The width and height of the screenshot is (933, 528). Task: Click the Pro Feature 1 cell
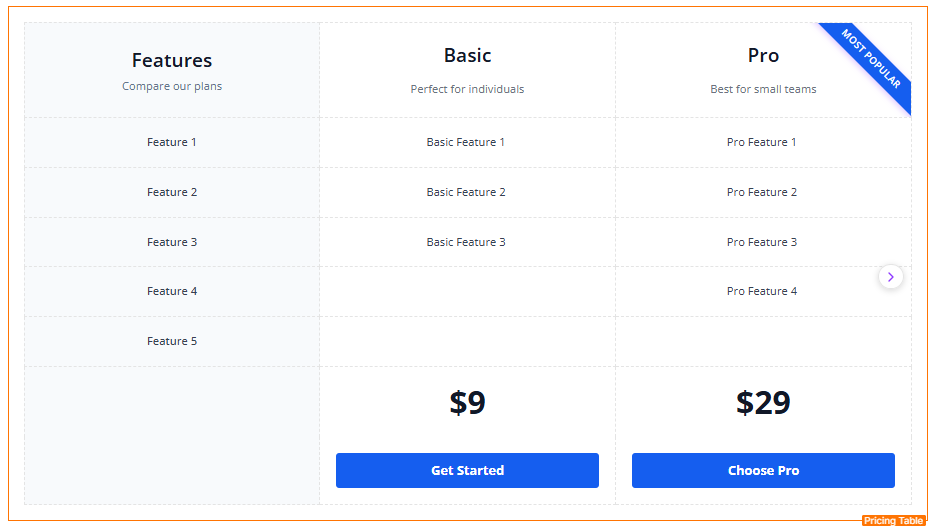(761, 142)
